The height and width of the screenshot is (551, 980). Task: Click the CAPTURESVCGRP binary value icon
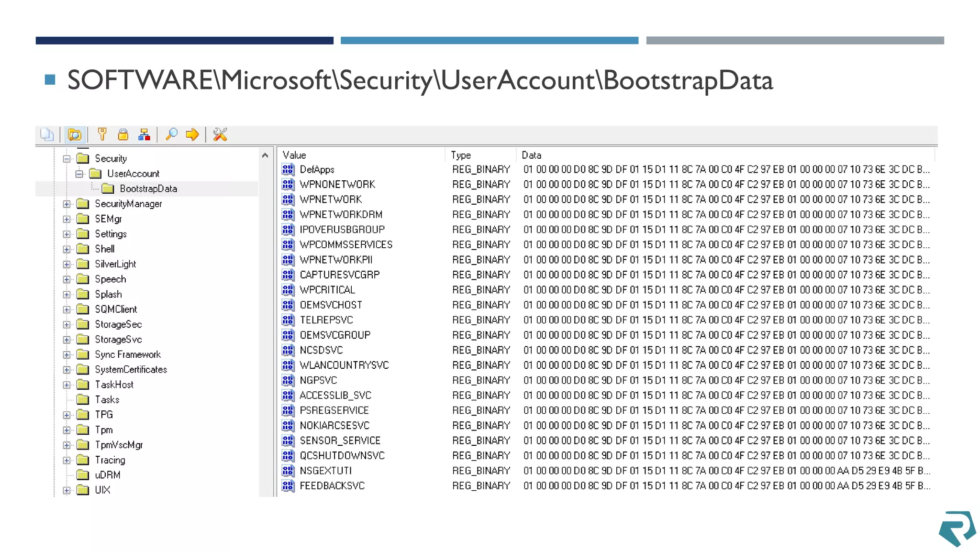pyautogui.click(x=288, y=275)
